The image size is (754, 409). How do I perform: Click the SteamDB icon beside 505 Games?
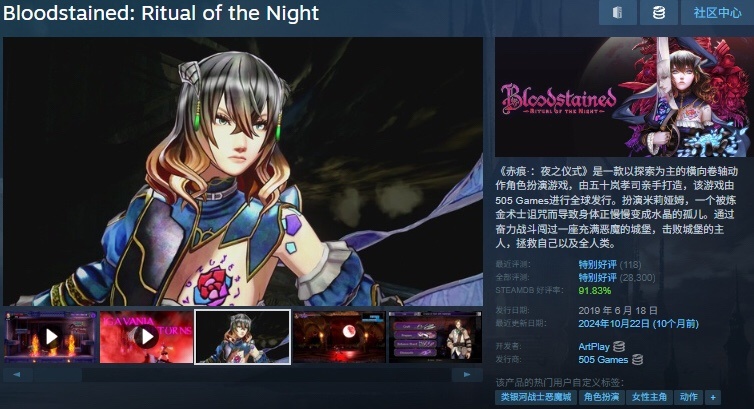pyautogui.click(x=638, y=359)
